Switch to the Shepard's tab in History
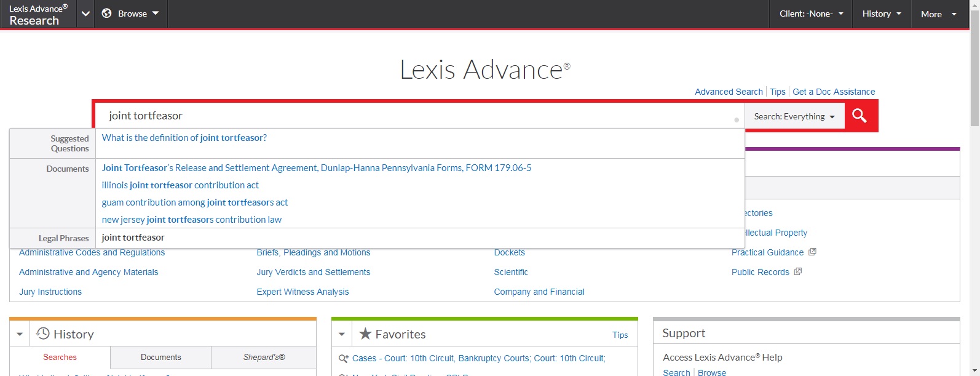This screenshot has height=376, width=980. (x=264, y=357)
